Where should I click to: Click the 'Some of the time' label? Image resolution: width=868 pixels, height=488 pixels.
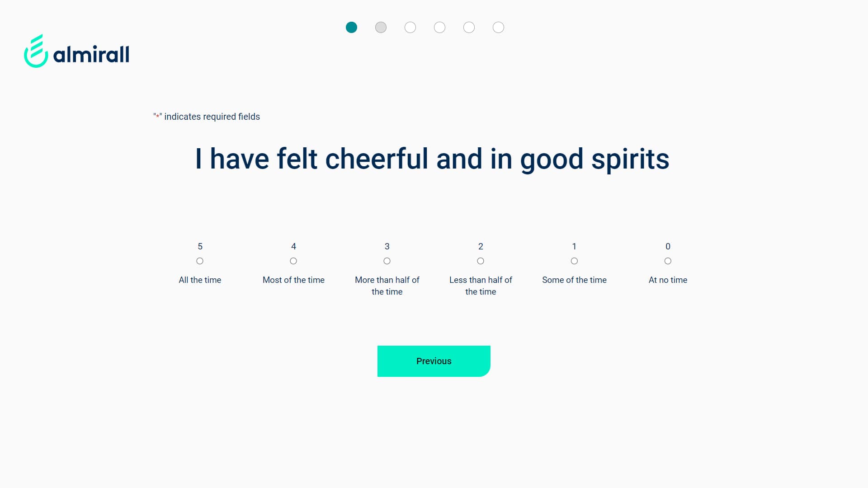[574, 280]
